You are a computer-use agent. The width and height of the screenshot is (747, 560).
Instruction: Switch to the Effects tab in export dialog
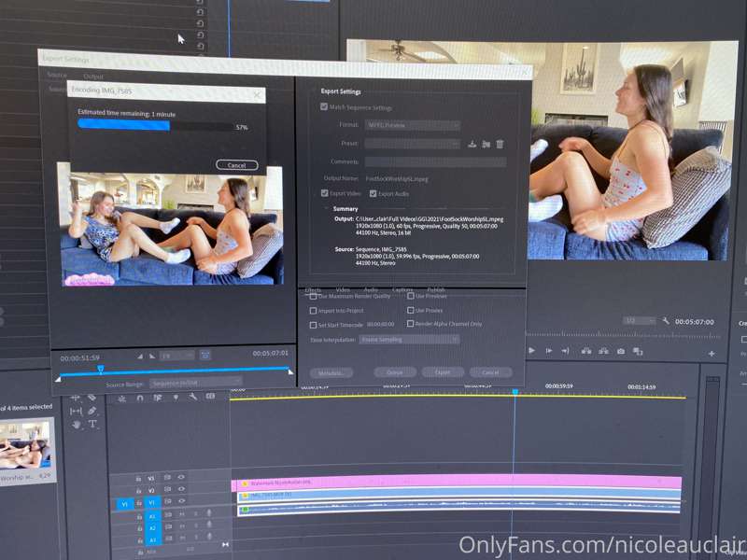[313, 289]
